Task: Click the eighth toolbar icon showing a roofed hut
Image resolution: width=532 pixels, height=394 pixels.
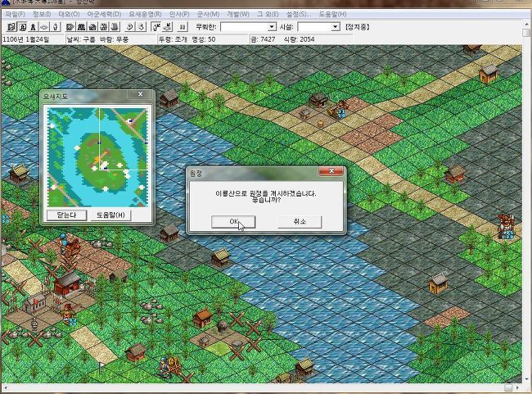Action: (92, 26)
